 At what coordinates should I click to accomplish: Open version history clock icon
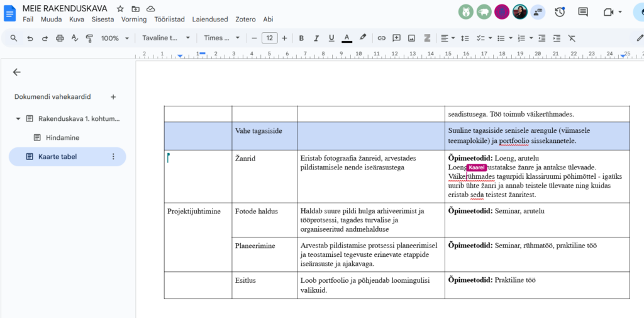pyautogui.click(x=559, y=12)
